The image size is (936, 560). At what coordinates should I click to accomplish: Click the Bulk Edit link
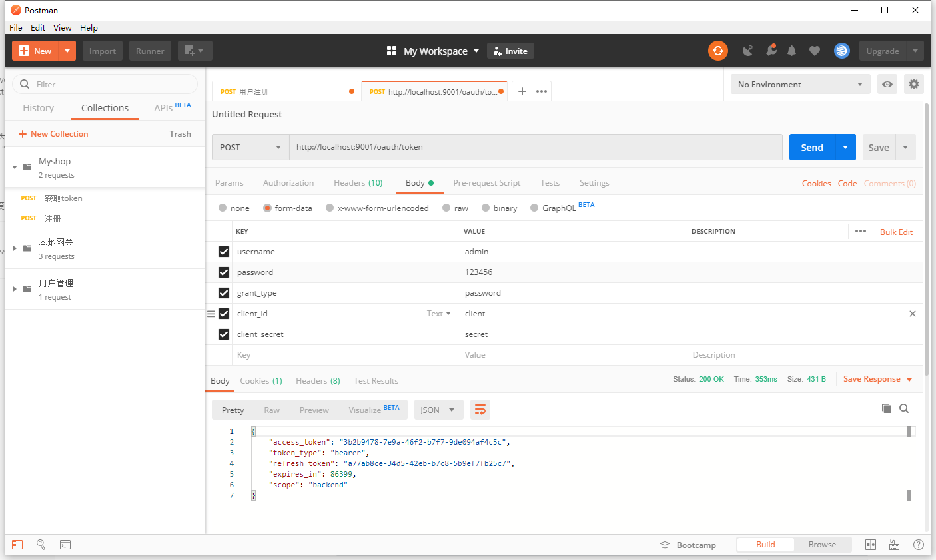896,232
